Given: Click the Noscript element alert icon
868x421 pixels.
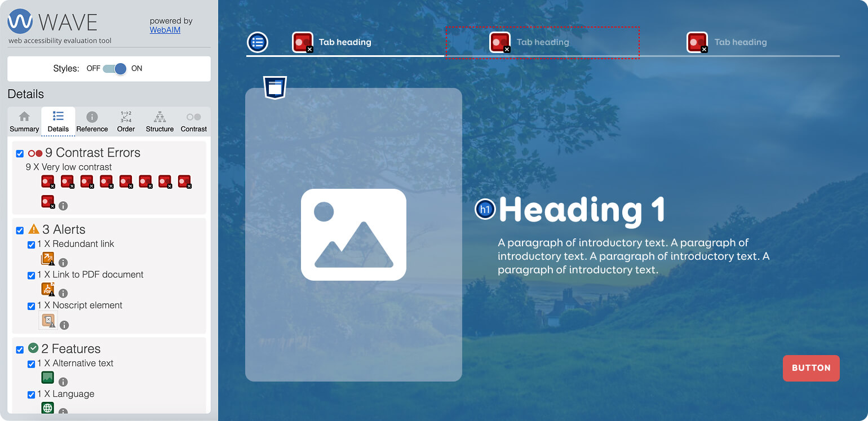Looking at the screenshot, I should click(x=48, y=320).
